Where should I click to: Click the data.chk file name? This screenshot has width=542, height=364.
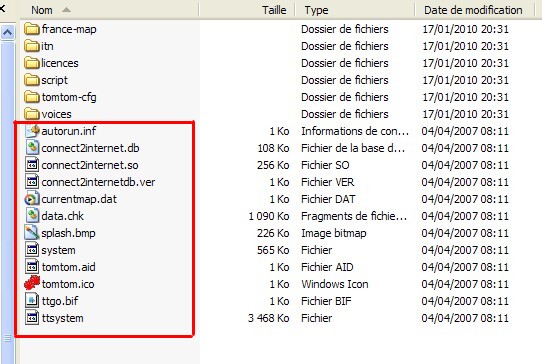click(x=63, y=216)
